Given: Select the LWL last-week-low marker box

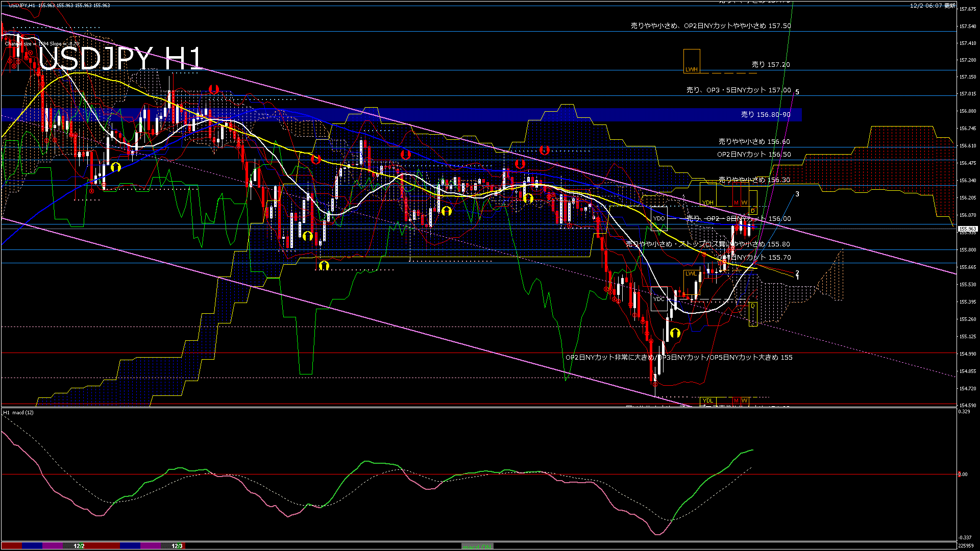Looking at the screenshot, I should [691, 273].
